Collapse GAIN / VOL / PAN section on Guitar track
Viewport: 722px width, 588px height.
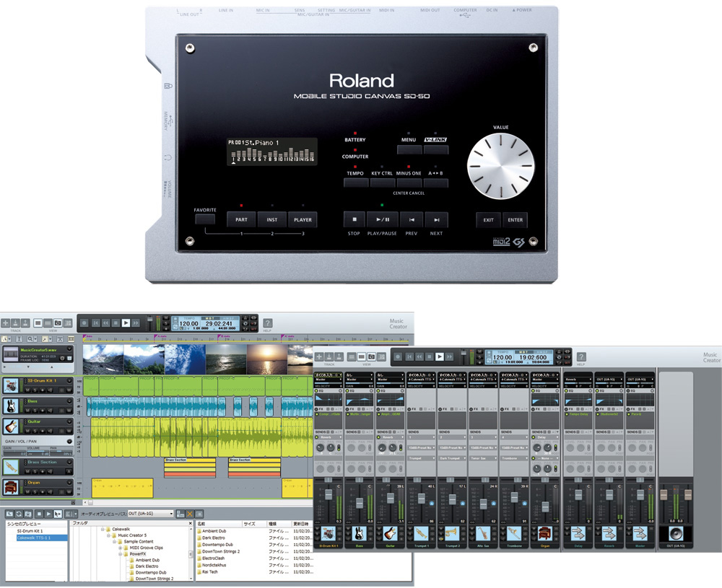pos(69,442)
